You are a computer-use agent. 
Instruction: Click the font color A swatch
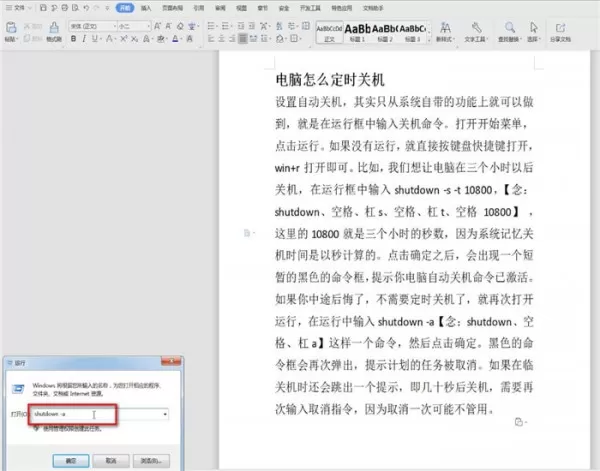click(x=175, y=39)
